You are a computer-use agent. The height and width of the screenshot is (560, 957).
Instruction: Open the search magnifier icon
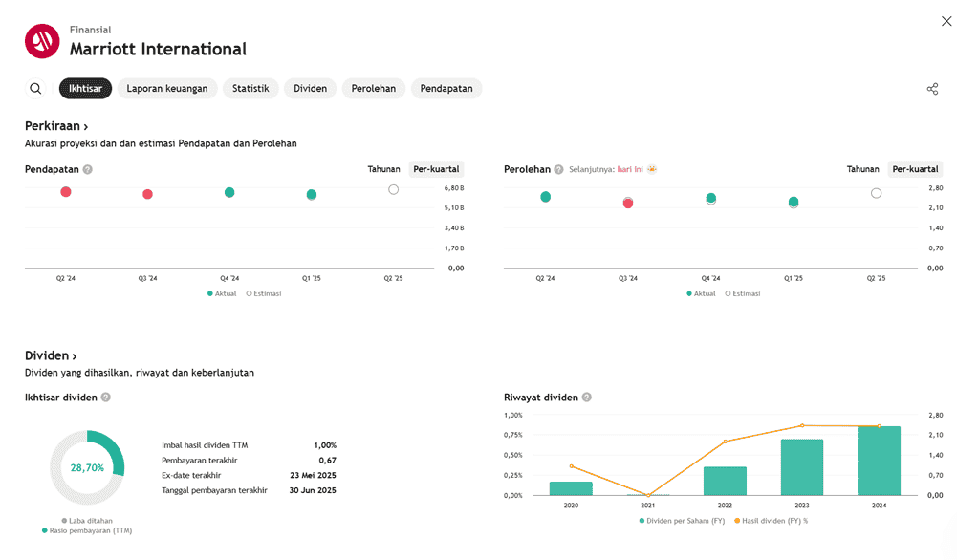pyautogui.click(x=35, y=89)
